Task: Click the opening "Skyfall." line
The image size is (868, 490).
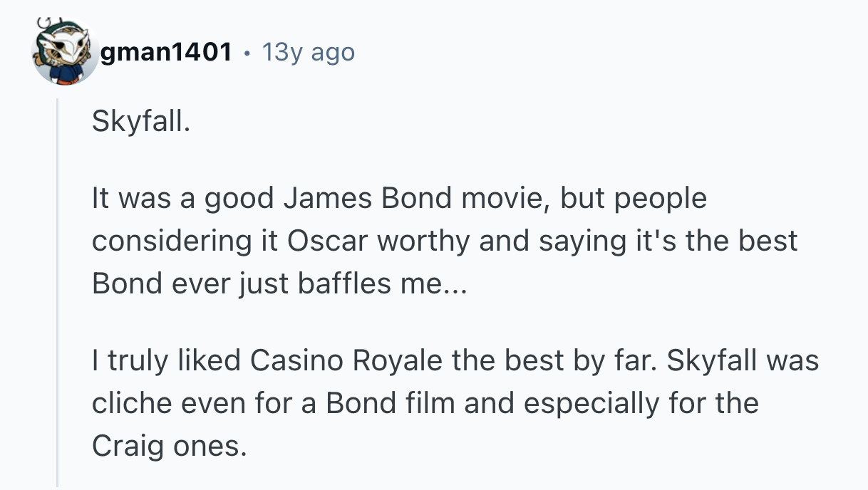Action: [141, 123]
